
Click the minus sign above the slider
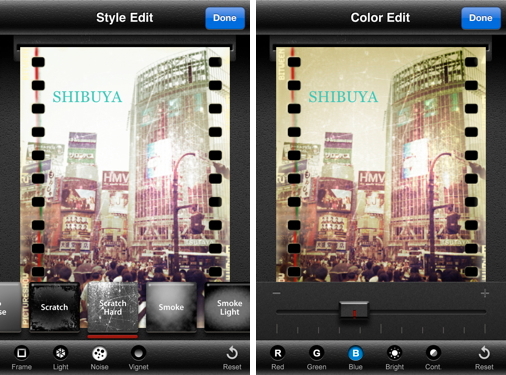point(276,293)
